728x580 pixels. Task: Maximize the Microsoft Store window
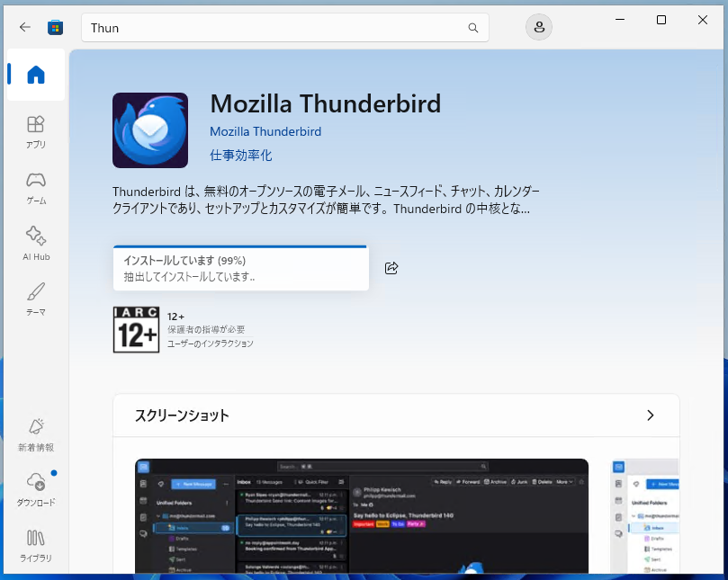661,20
